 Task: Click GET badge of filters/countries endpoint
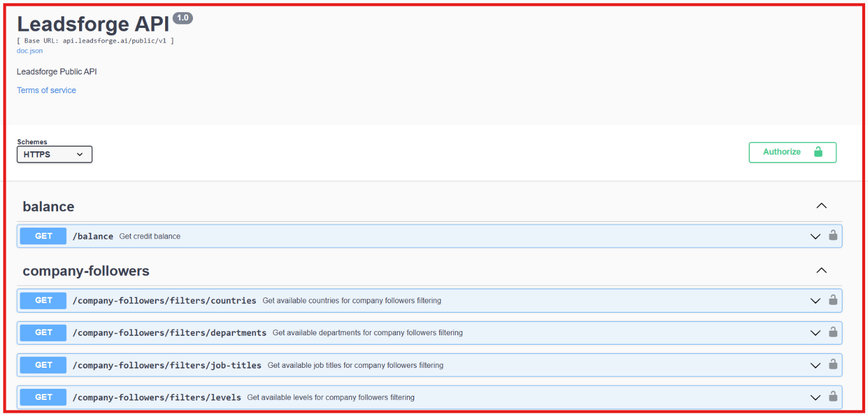(x=44, y=300)
